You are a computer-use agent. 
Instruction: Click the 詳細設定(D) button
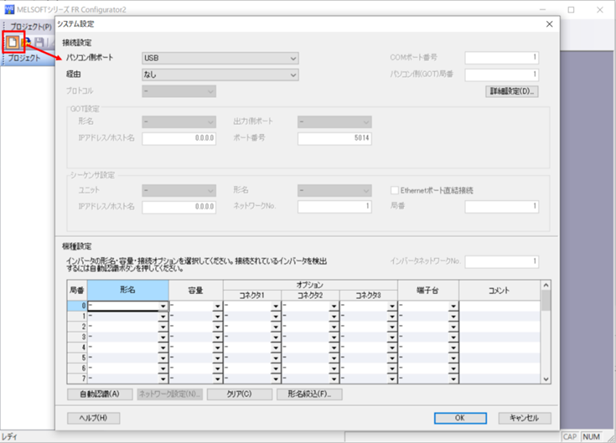click(512, 92)
